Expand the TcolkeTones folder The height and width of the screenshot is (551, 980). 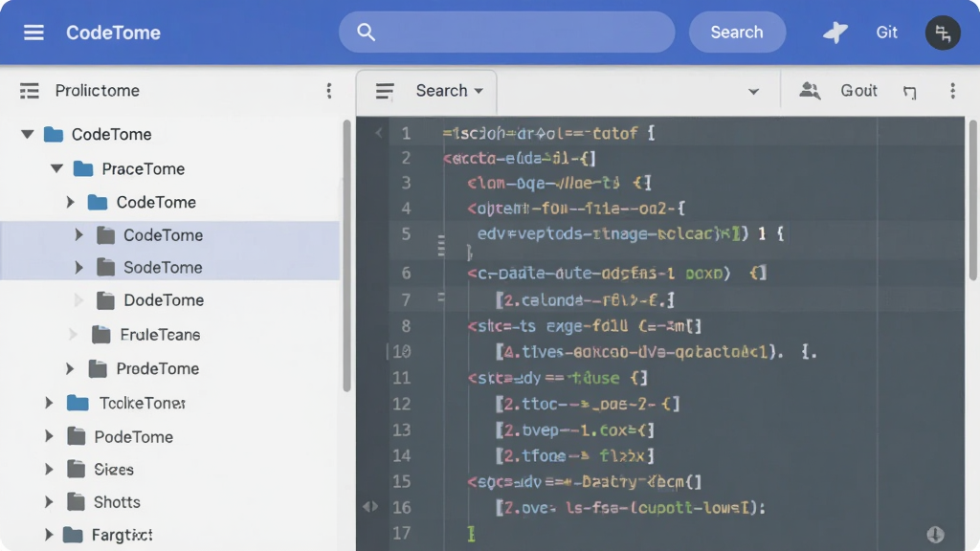49,403
